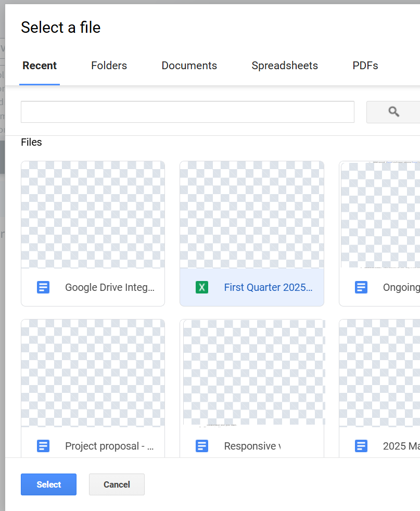Click Docs icon beside Google Drive Integ...

[x=43, y=287]
